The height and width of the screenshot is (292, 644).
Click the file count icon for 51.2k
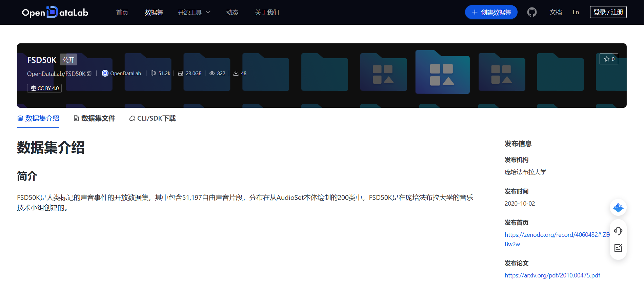click(x=153, y=73)
